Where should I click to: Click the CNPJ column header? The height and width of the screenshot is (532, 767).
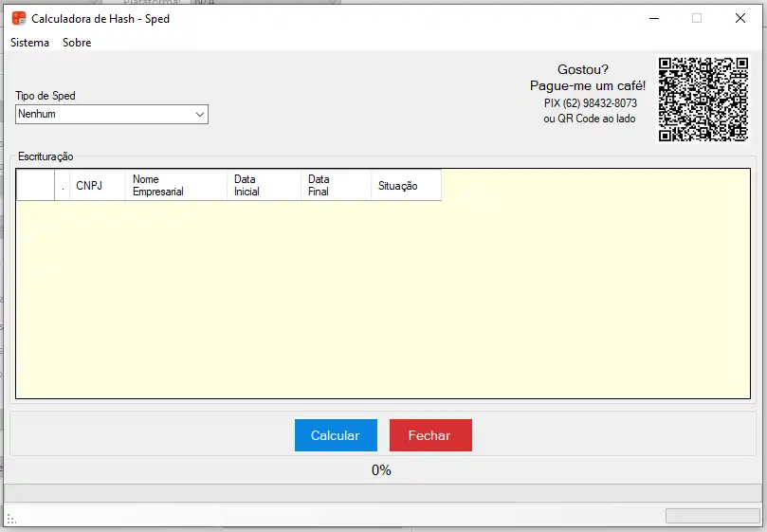coord(98,186)
